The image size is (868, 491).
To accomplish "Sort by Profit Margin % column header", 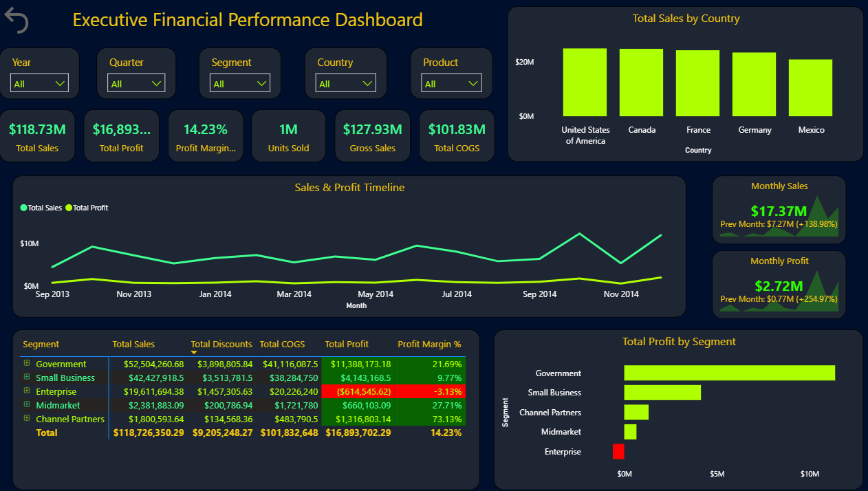I will [429, 344].
